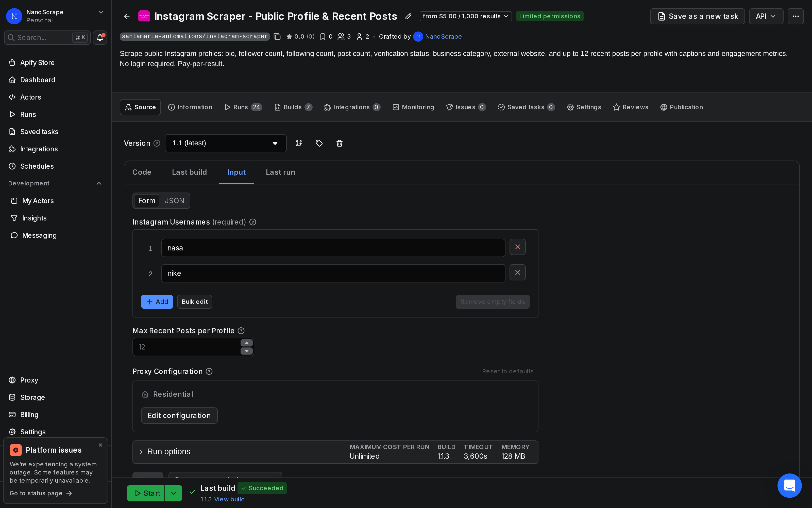Image resolution: width=812 pixels, height=508 pixels.
Task: Remove the nasa username entry
Action: [x=517, y=247]
